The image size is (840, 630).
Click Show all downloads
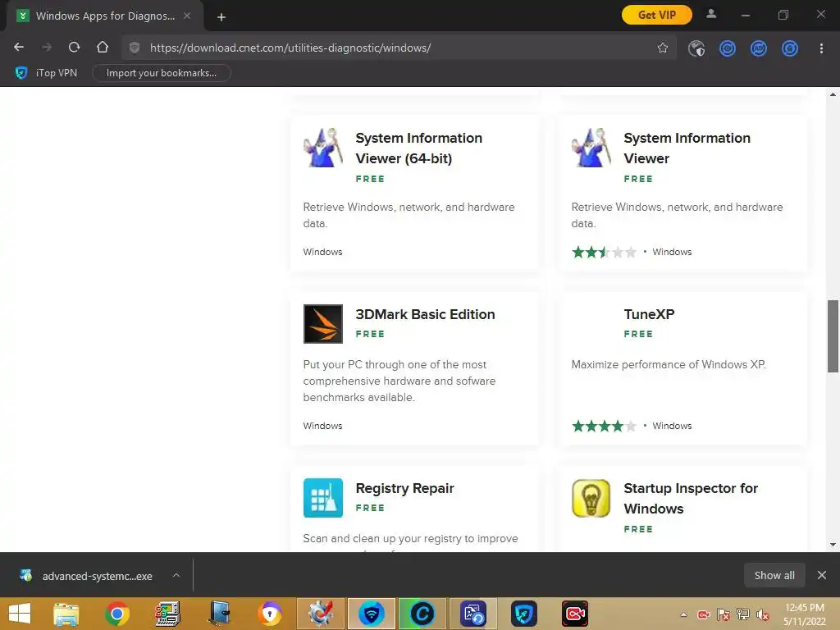point(774,575)
